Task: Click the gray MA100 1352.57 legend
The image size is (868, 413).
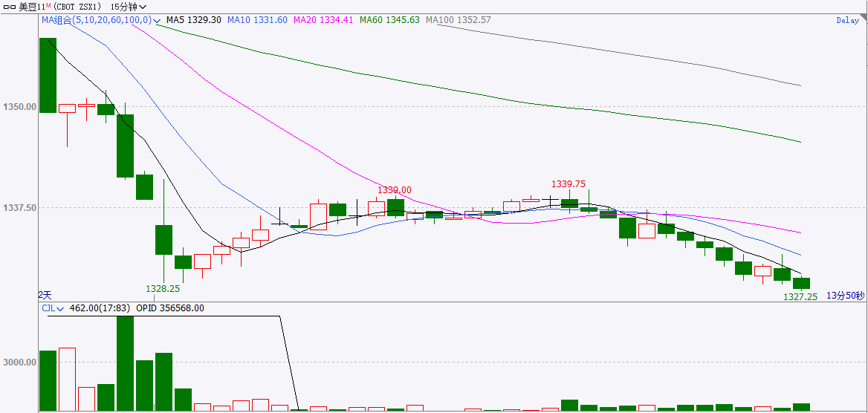Action: [x=458, y=20]
